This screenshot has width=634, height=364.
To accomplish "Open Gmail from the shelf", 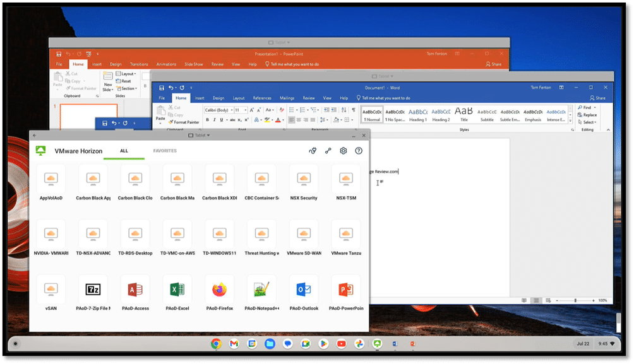I will (x=234, y=344).
